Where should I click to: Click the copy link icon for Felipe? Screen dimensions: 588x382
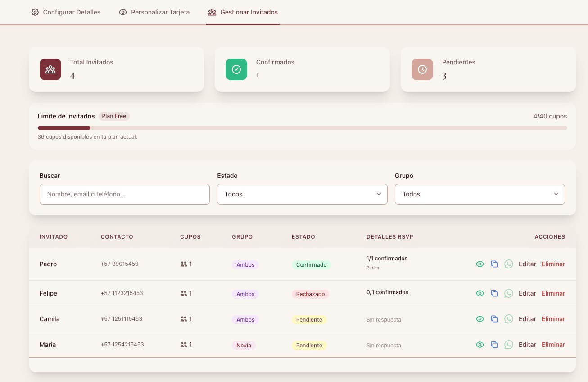click(x=494, y=293)
